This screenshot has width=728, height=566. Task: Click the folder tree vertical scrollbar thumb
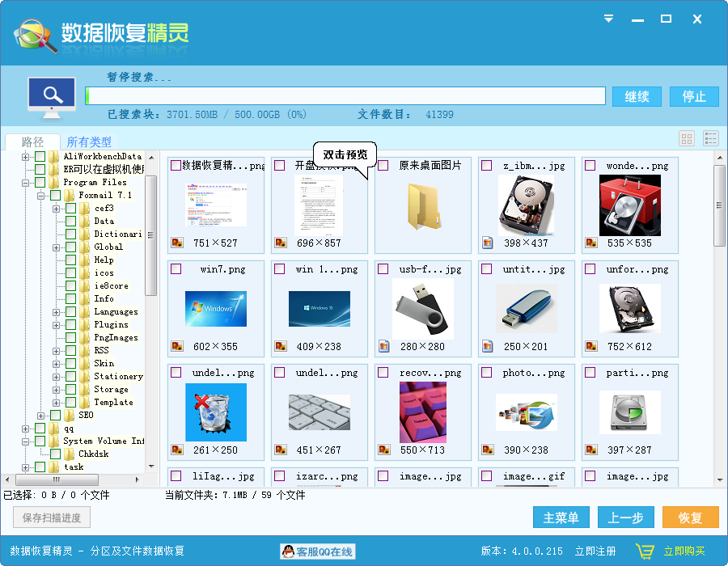pyautogui.click(x=151, y=235)
